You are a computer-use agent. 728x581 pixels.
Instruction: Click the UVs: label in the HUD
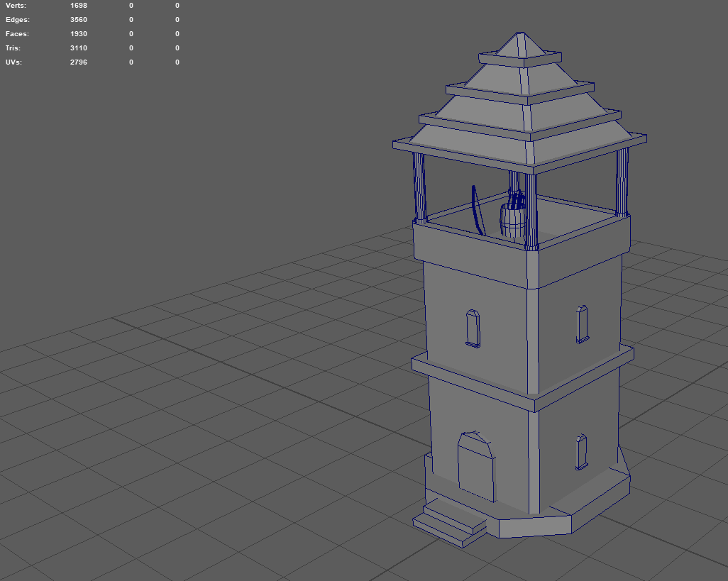13,62
